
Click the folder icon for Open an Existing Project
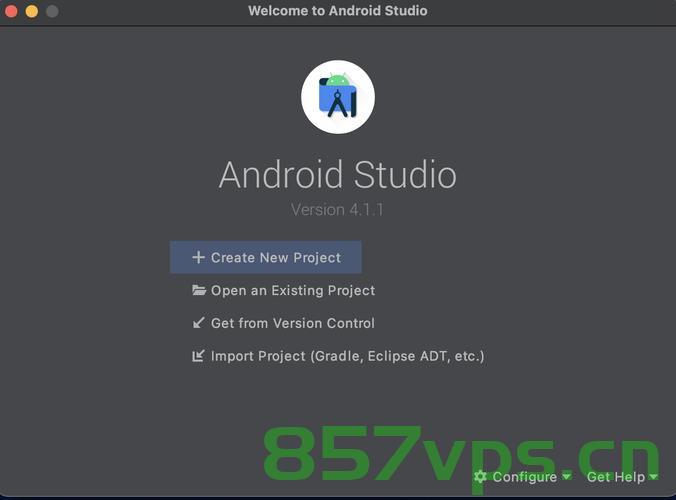[x=198, y=290]
